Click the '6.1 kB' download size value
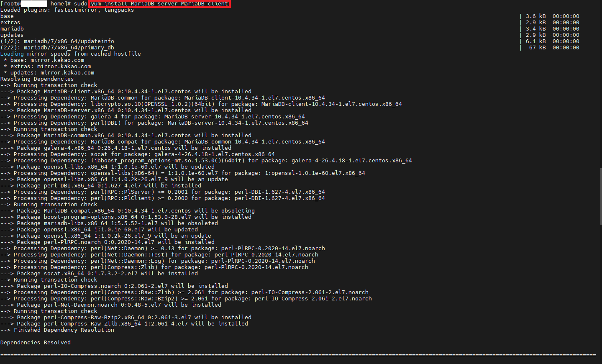This screenshot has width=602, height=364. pyautogui.click(x=536, y=41)
